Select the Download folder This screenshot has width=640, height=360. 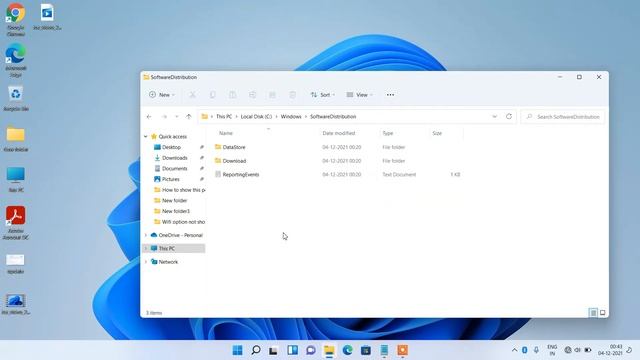pyautogui.click(x=234, y=161)
